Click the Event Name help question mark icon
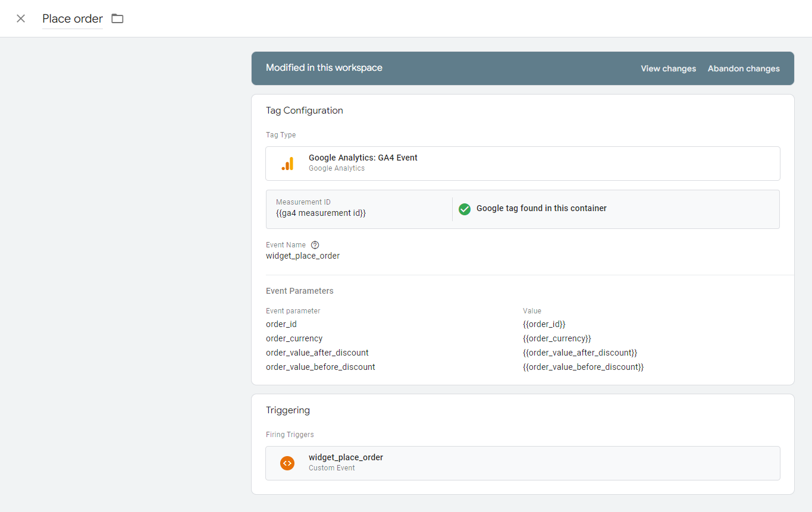This screenshot has height=512, width=812. pyautogui.click(x=315, y=245)
